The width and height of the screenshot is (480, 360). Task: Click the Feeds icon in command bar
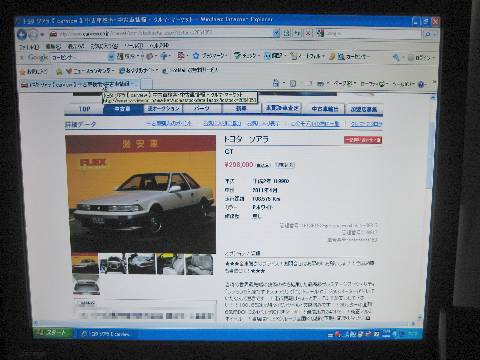[x=293, y=83]
